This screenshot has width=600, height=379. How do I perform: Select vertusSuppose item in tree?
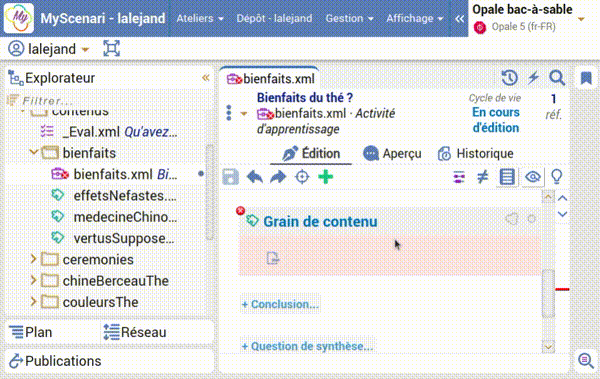pyautogui.click(x=113, y=238)
